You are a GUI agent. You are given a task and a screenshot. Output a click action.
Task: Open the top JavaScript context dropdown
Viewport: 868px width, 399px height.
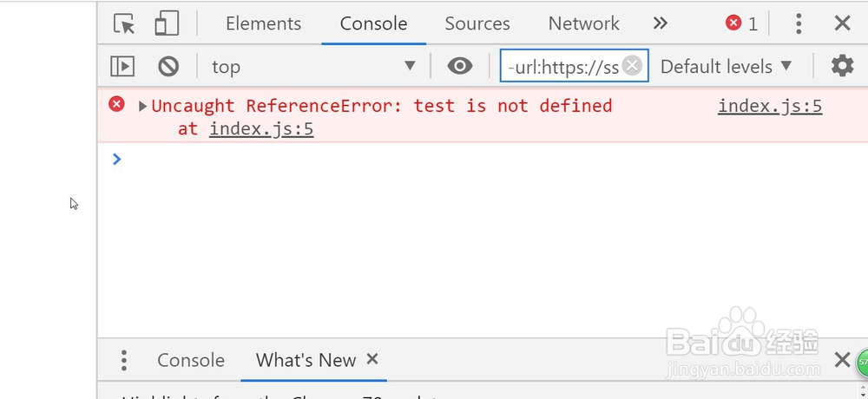coord(313,66)
